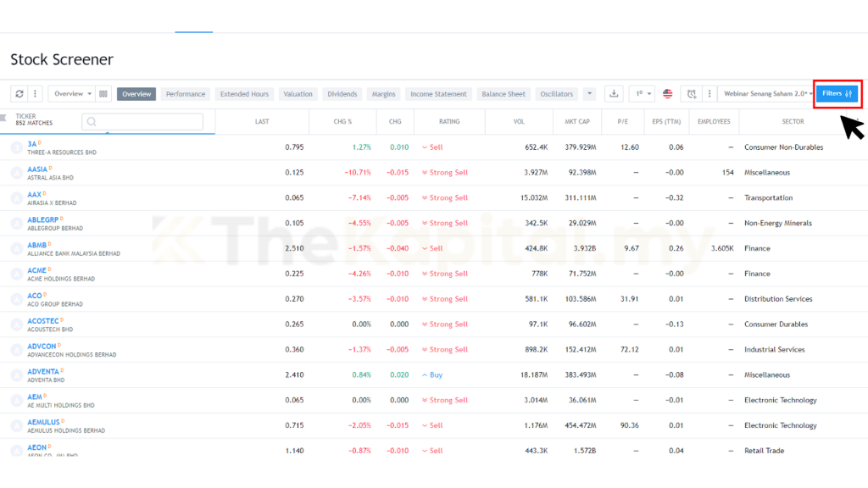Open the ADVENTA ticker link
Screen dimensions: 868x488
click(x=43, y=371)
